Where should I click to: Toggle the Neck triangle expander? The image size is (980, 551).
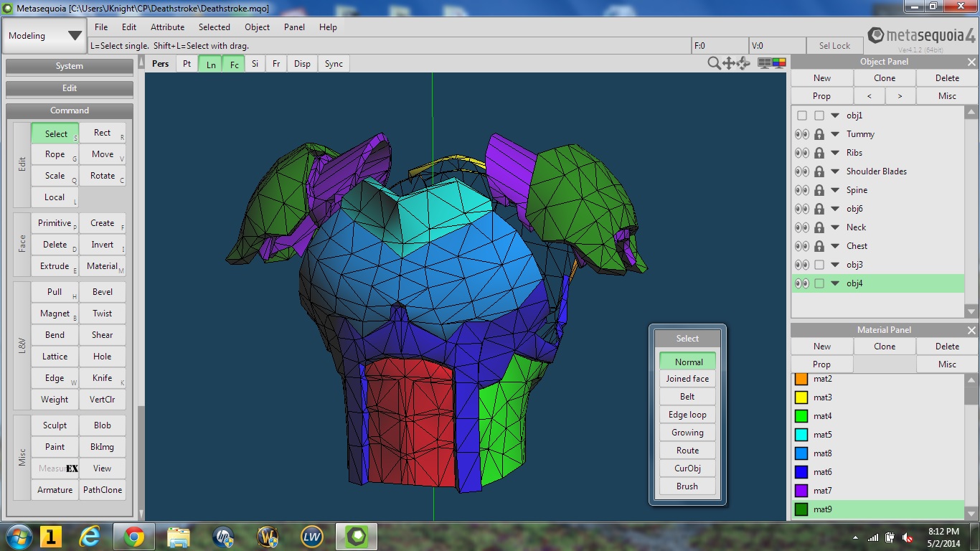pyautogui.click(x=835, y=227)
